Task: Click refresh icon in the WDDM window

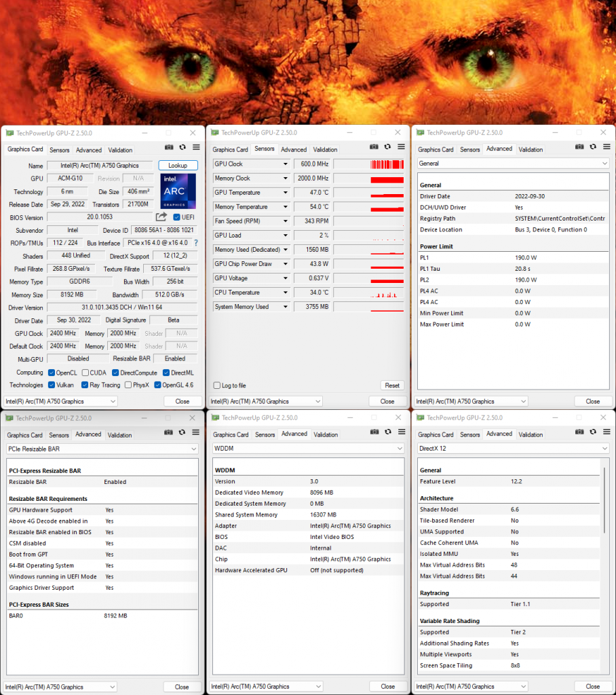Action: click(x=388, y=432)
